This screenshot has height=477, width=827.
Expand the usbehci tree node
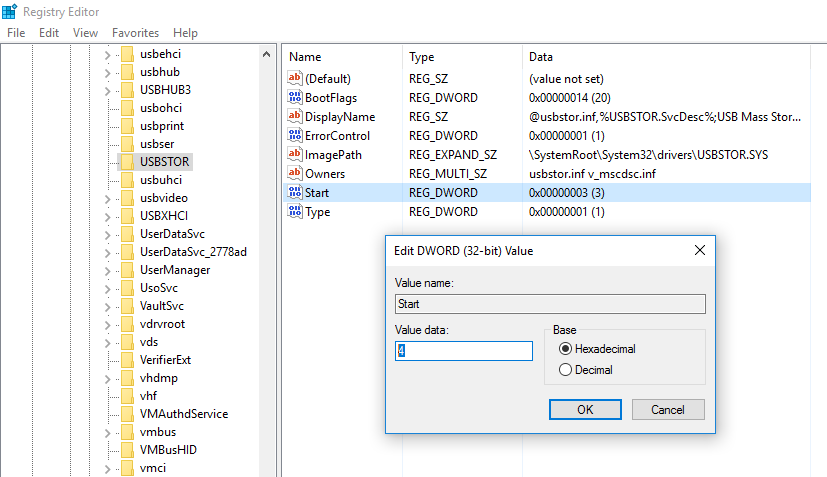click(107, 54)
